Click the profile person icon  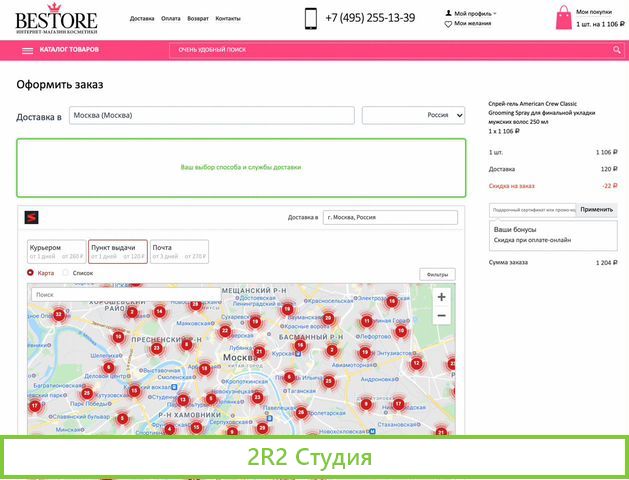[x=448, y=13]
